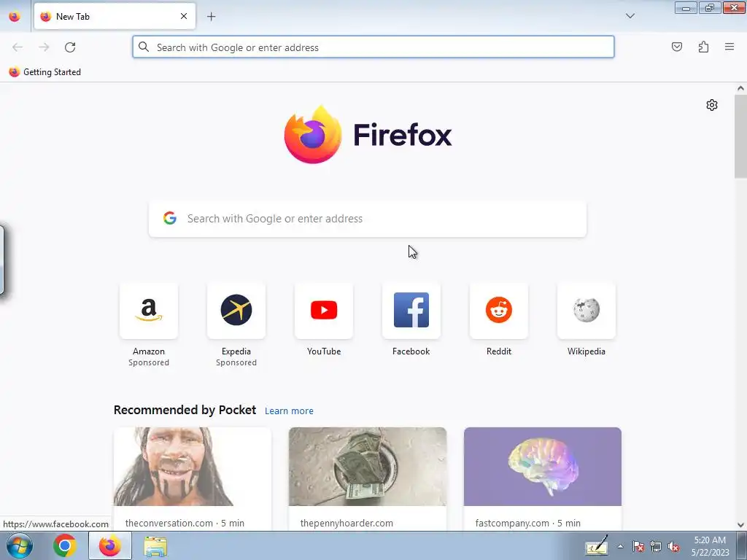The height and width of the screenshot is (560, 747).
Task: Focus the center Google search box
Action: point(368,219)
